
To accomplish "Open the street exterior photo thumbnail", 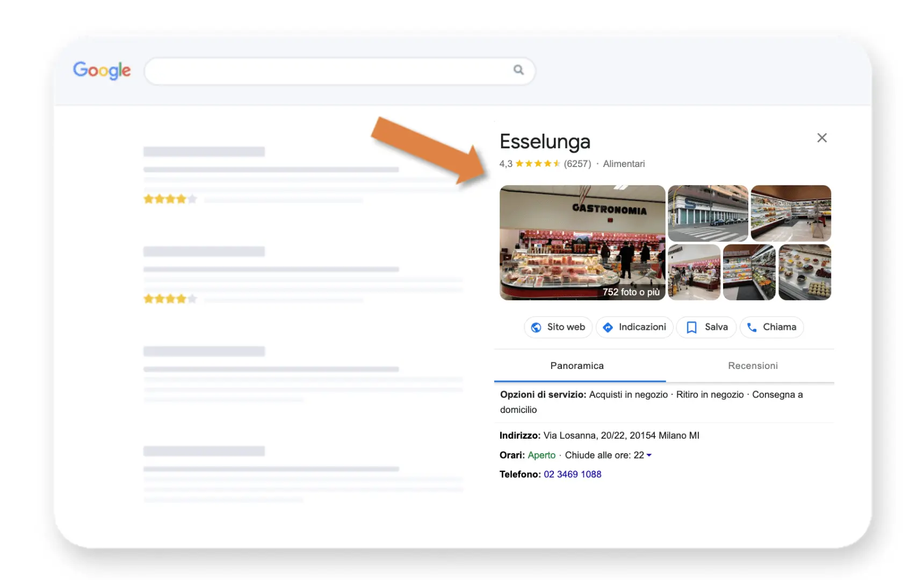I will click(708, 213).
